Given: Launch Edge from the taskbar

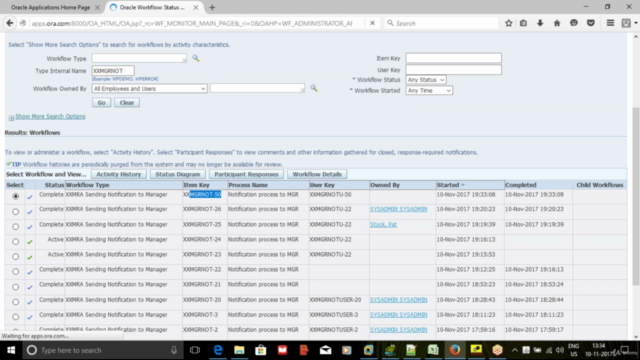Looking at the screenshot, I should coord(218,350).
